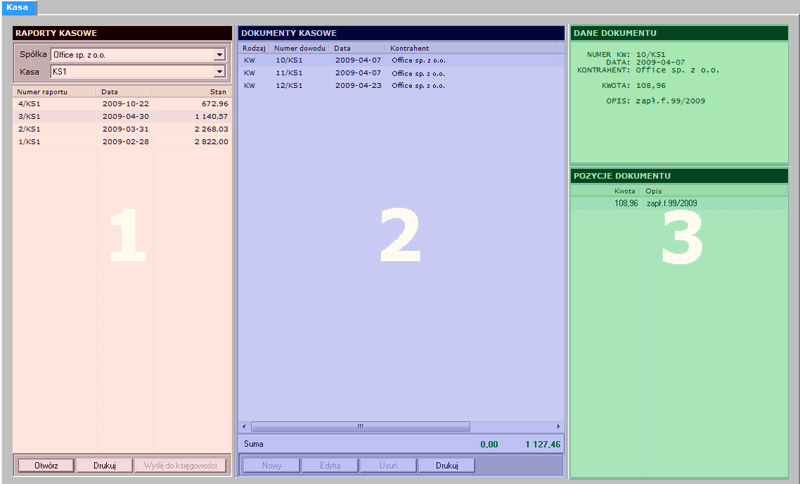Screen dimensions: 800x484
Task: Select report row 1/KS1
Action: point(122,142)
